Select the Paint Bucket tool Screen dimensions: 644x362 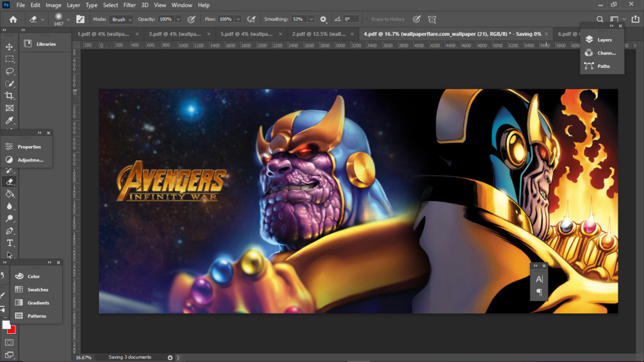10,194
